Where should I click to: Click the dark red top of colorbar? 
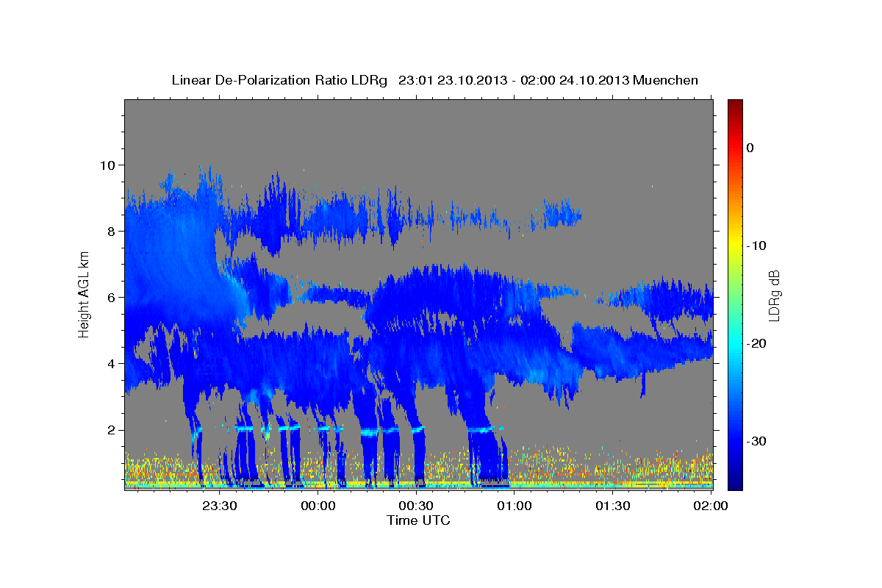coord(735,105)
